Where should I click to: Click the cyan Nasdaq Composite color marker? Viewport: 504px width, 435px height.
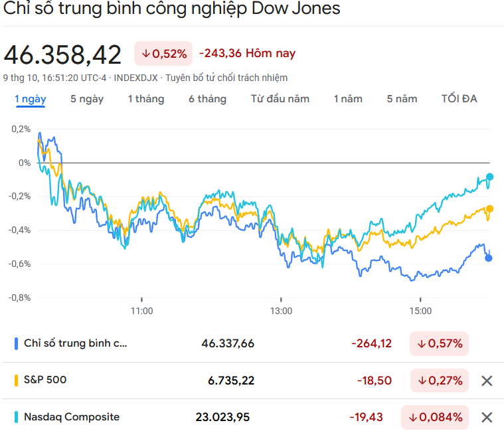(x=16, y=417)
